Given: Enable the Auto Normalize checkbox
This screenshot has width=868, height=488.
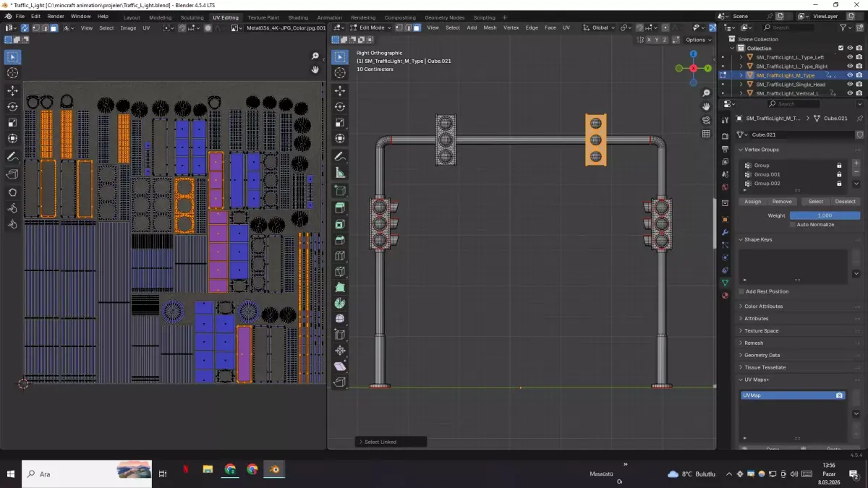Looking at the screenshot, I should (793, 225).
